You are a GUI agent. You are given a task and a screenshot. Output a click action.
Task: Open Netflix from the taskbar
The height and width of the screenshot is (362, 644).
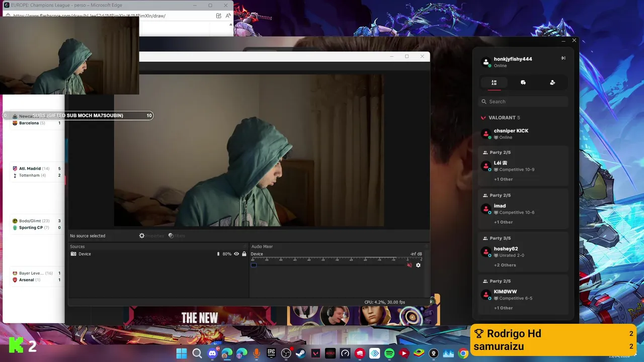(330, 353)
